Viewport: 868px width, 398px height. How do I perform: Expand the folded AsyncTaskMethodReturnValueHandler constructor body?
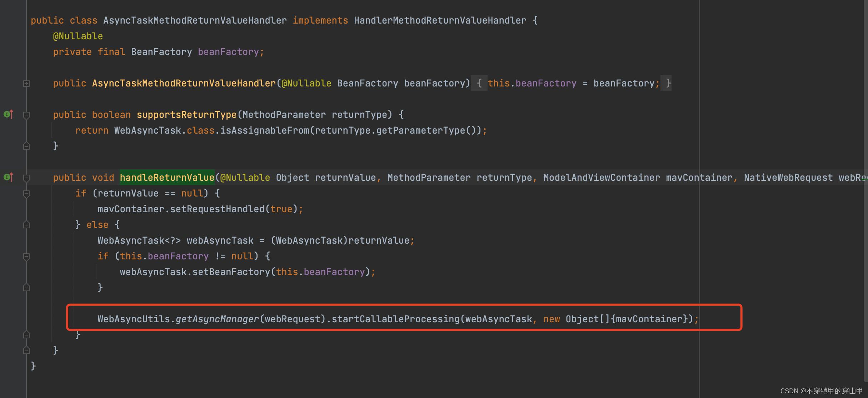click(26, 83)
